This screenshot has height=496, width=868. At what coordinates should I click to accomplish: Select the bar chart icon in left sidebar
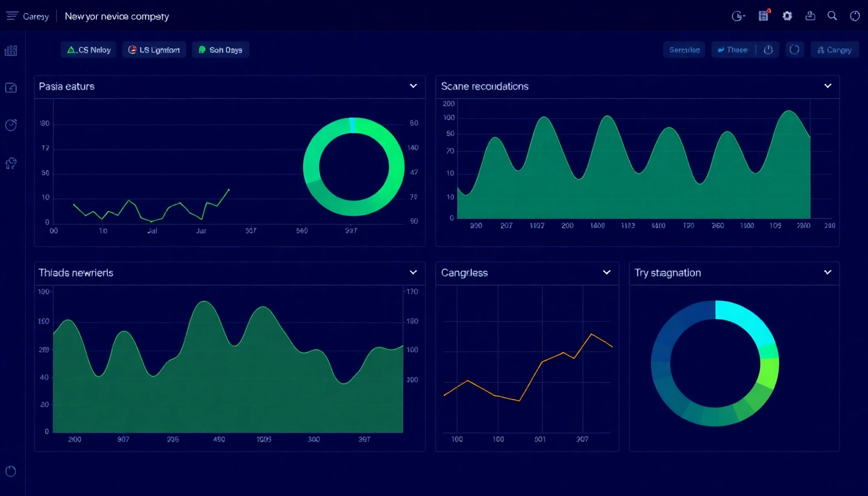[x=10, y=49]
